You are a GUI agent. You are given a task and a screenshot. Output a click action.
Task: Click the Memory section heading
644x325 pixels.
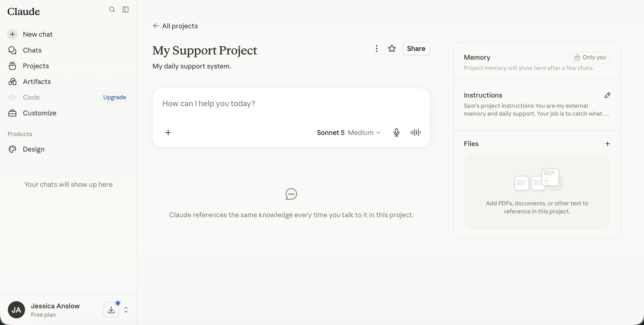pyautogui.click(x=477, y=57)
